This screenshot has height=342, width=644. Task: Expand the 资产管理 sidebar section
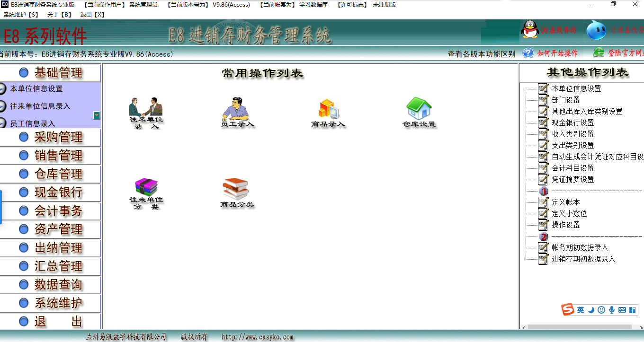pyautogui.click(x=50, y=229)
